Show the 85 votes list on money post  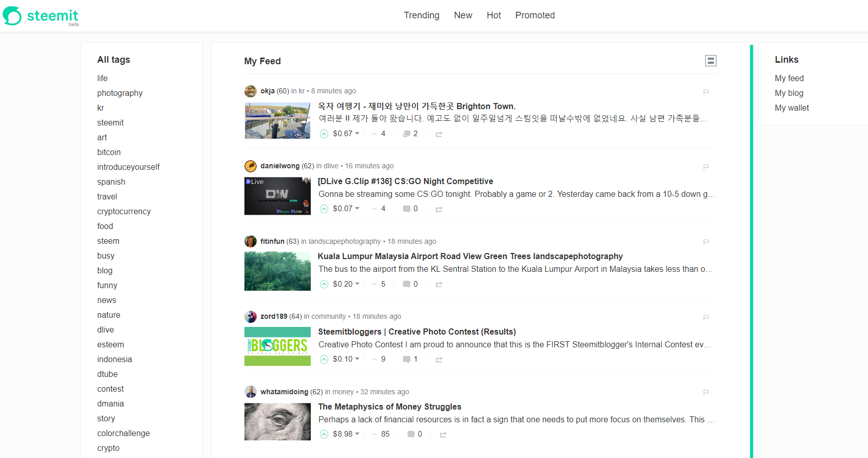[x=381, y=434]
